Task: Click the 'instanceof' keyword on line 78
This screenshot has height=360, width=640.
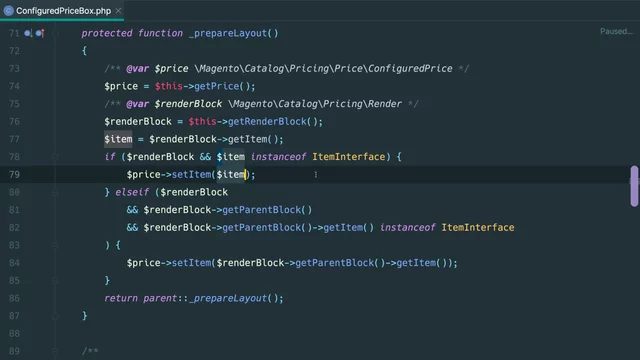Action: 278,157
